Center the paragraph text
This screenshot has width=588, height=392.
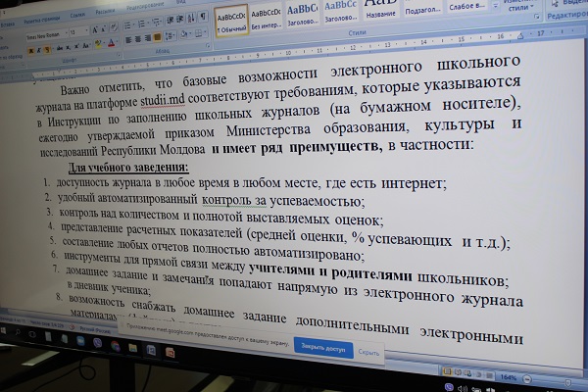138,39
